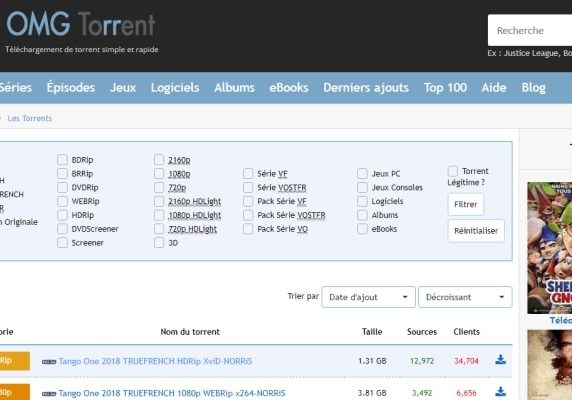Check the Pack Série VOSTFR checkbox
572x400 pixels.
click(248, 215)
